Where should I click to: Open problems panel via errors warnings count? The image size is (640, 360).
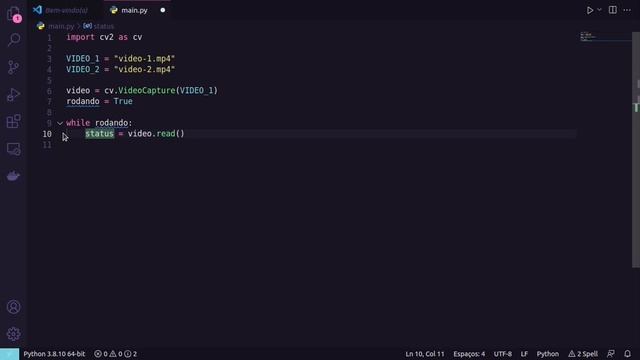tap(116, 354)
